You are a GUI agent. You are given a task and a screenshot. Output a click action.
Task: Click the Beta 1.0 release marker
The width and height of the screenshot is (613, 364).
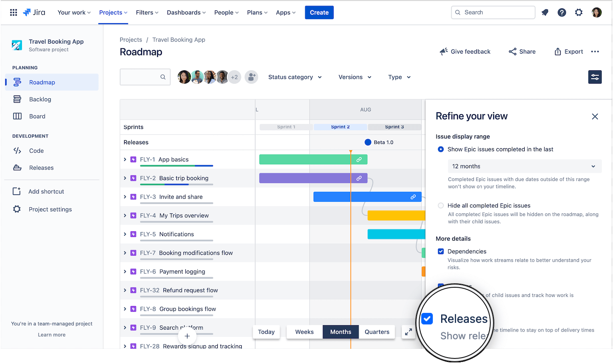click(368, 142)
